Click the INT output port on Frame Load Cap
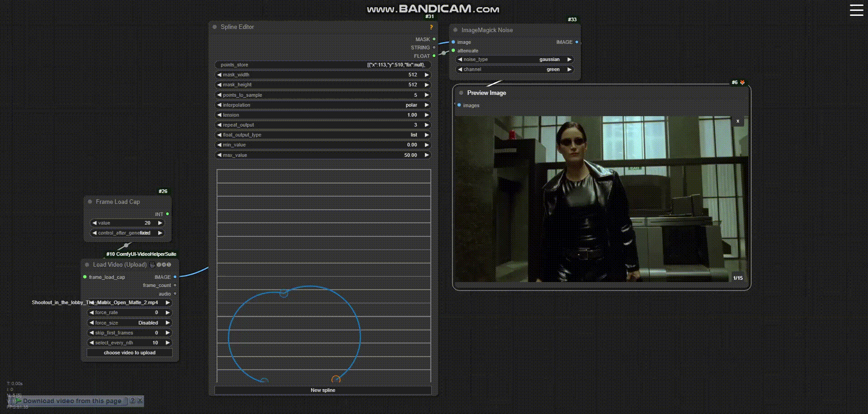Viewport: 868px width, 414px height. tap(167, 214)
